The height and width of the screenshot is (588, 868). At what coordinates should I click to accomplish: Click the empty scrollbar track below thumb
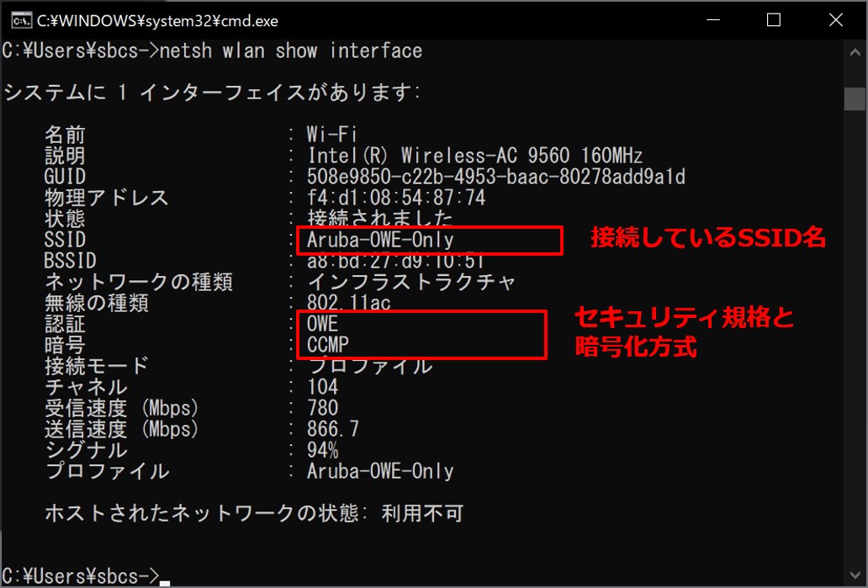[853, 336]
